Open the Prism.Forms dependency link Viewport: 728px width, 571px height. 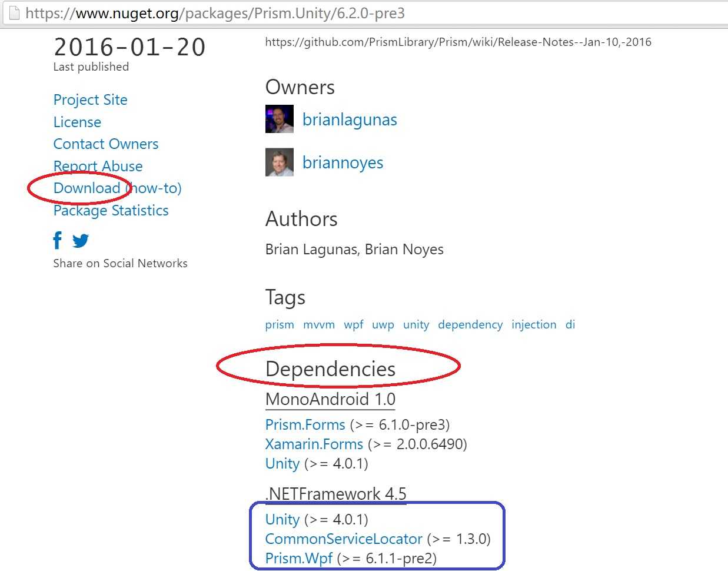[305, 424]
